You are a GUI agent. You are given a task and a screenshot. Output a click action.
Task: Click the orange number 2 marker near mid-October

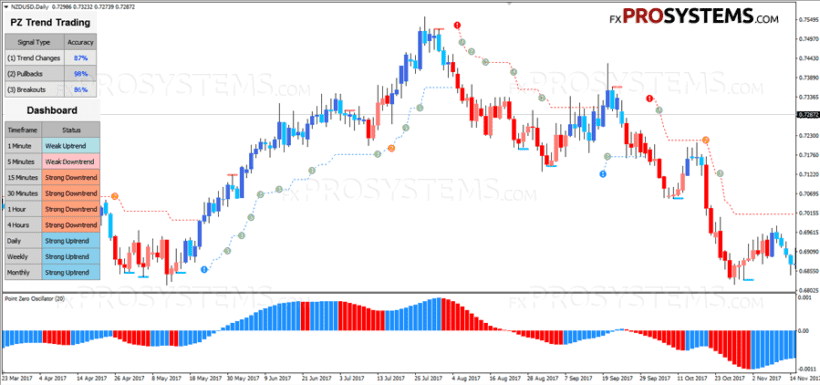(705, 140)
